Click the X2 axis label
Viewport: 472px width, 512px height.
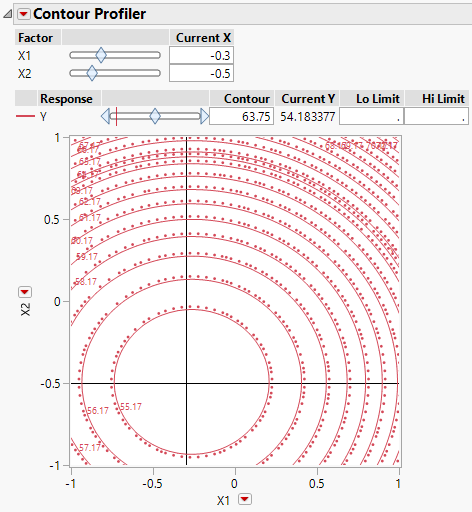25,309
